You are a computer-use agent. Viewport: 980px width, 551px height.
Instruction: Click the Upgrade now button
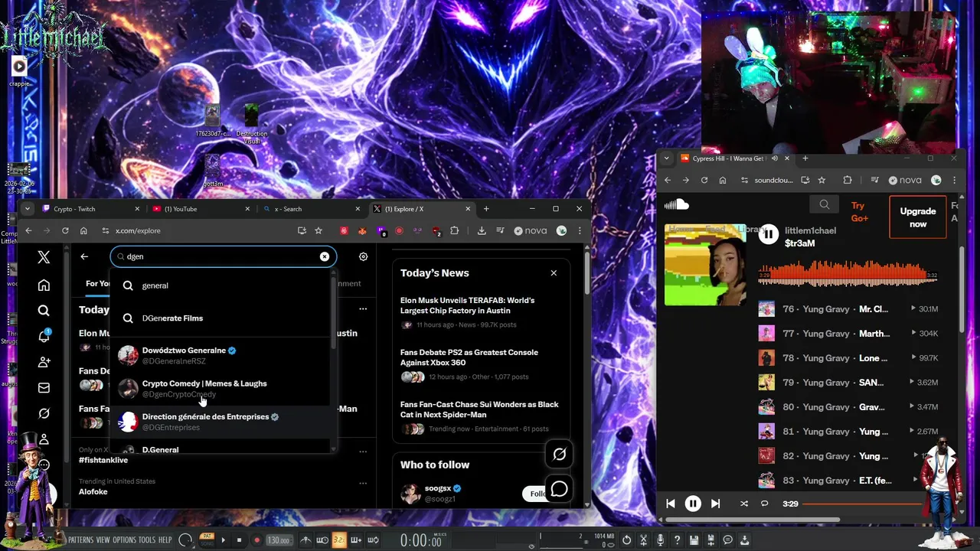[x=918, y=217]
